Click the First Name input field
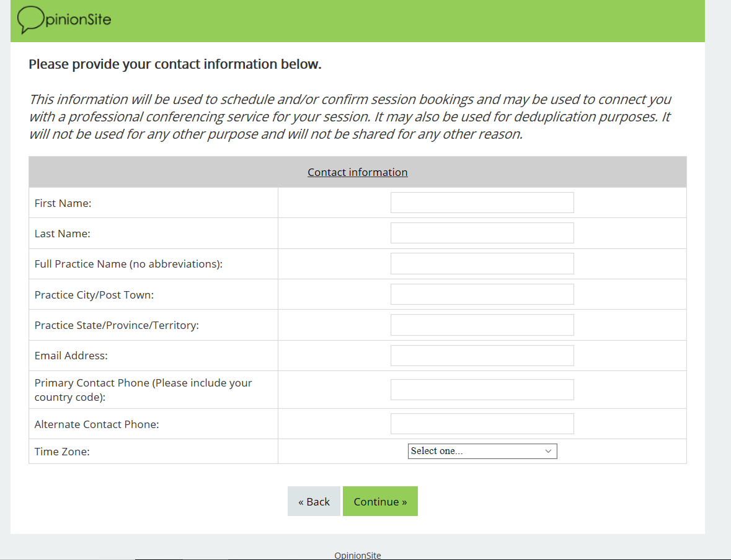 (x=482, y=203)
